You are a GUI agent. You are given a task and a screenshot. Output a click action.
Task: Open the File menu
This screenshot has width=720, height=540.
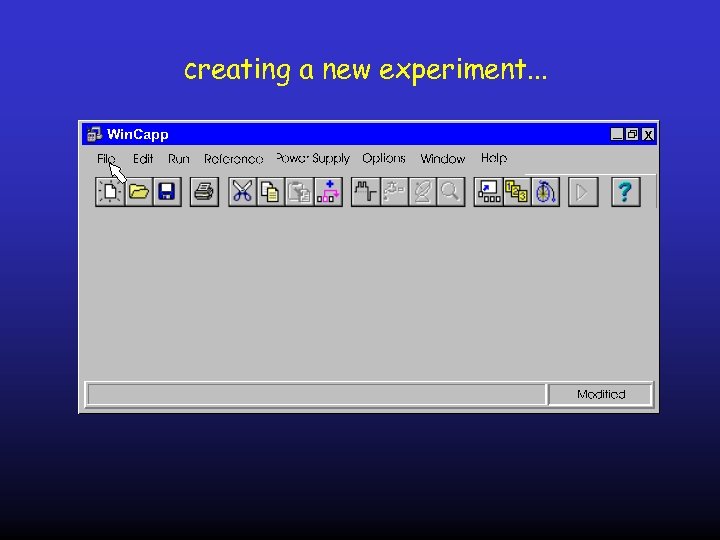click(x=106, y=158)
